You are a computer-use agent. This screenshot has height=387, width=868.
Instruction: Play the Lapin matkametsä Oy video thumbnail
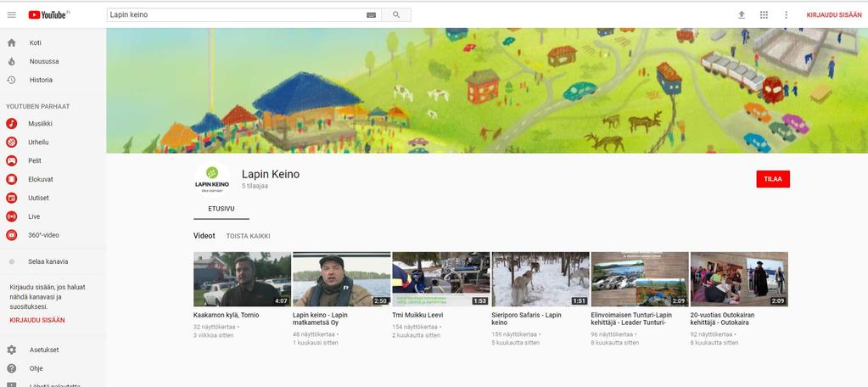coord(342,279)
